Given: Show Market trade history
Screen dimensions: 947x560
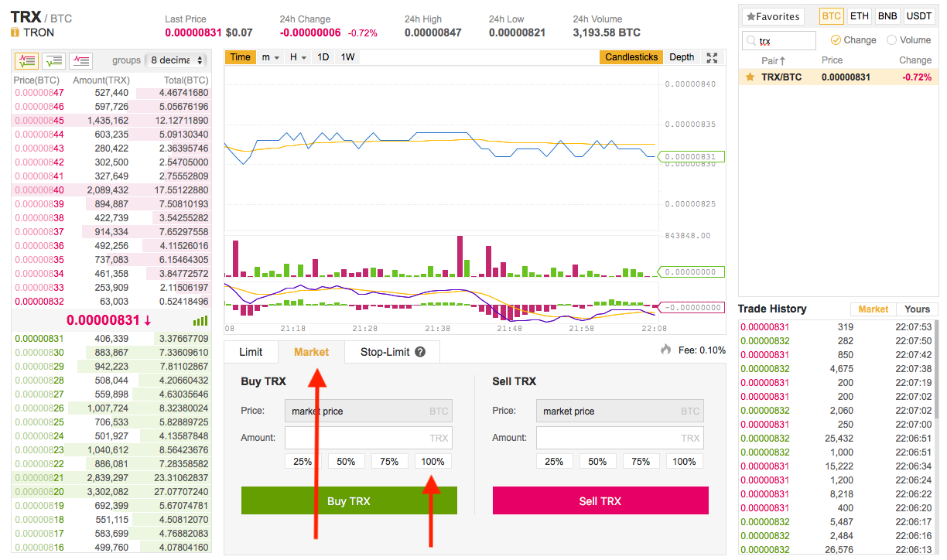Looking at the screenshot, I should (873, 309).
